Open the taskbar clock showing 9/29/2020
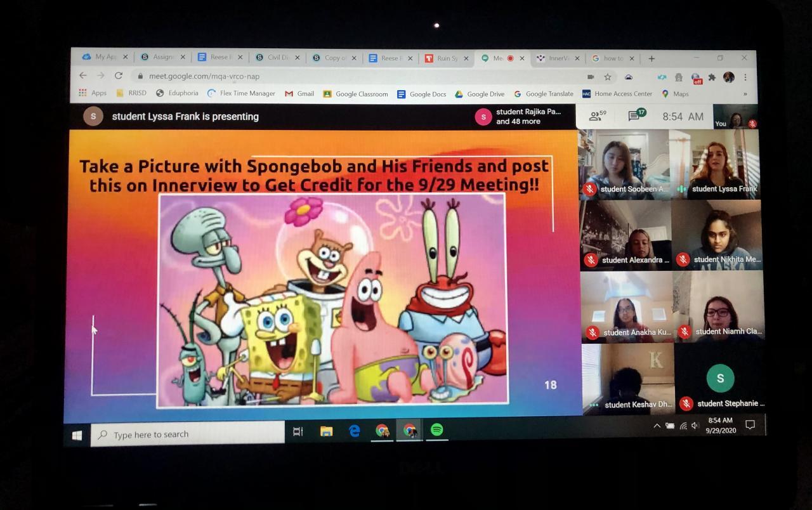The image size is (812, 510). point(721,425)
